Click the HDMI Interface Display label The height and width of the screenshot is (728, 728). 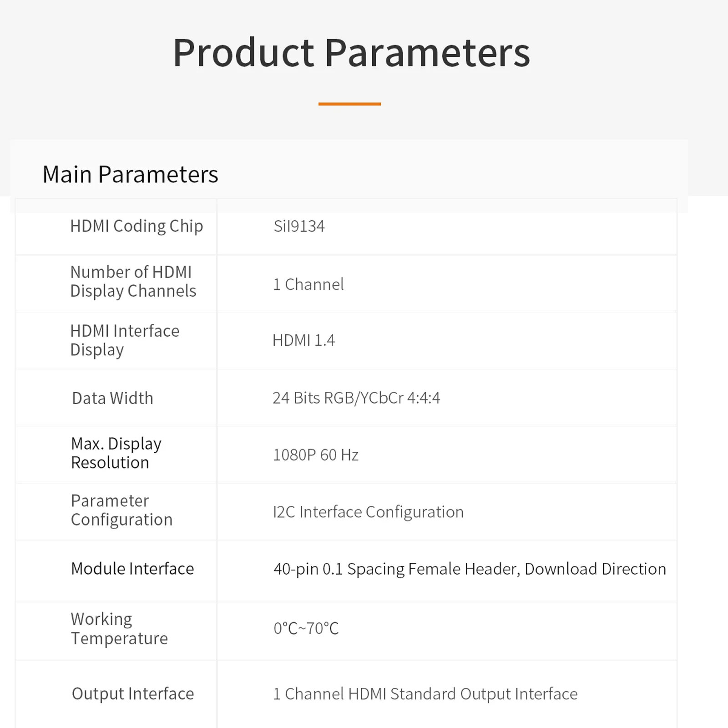coord(125,340)
